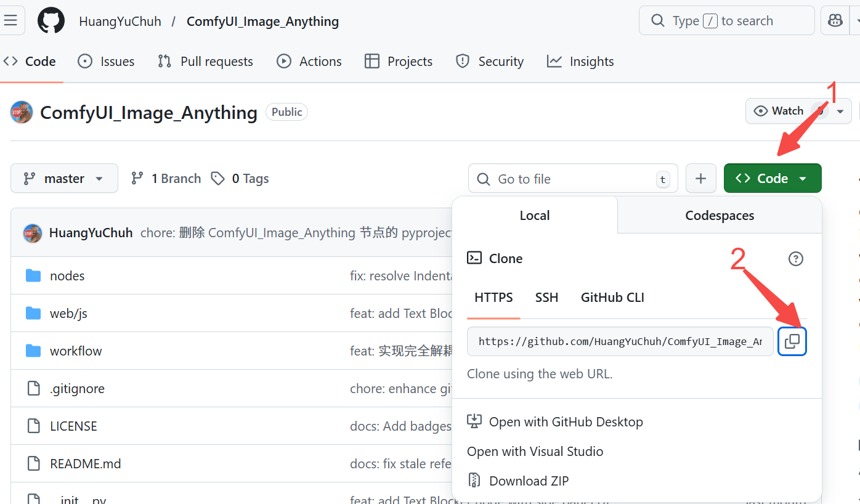Click the GitHub Octocat logo

click(51, 21)
